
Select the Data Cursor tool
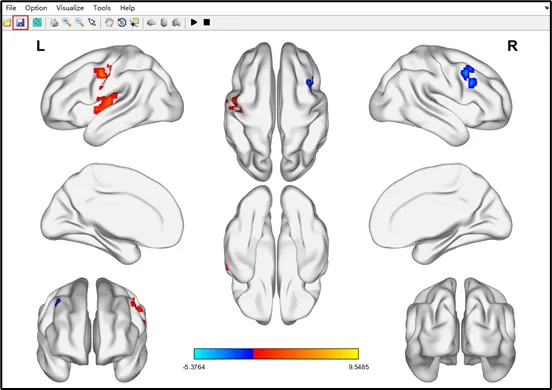[x=134, y=23]
